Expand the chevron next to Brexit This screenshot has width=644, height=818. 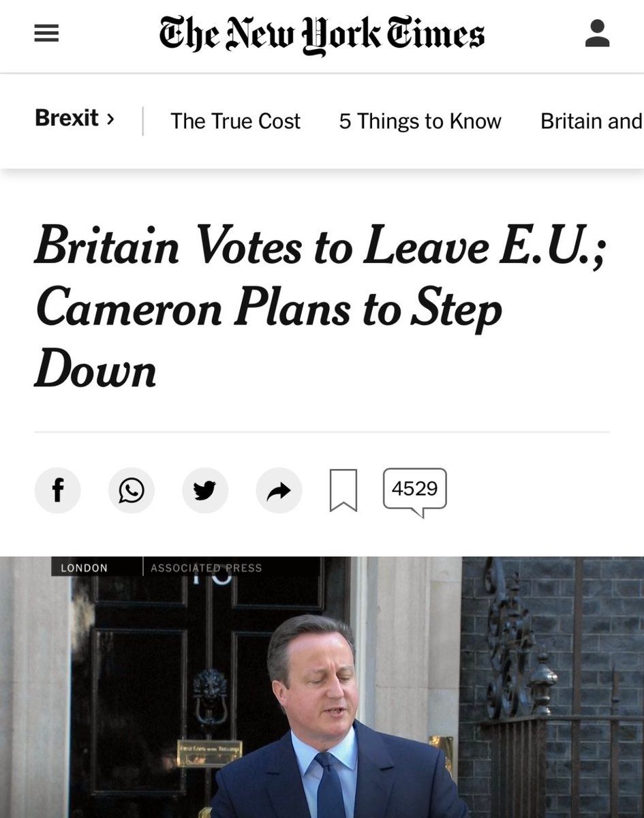[x=110, y=119]
